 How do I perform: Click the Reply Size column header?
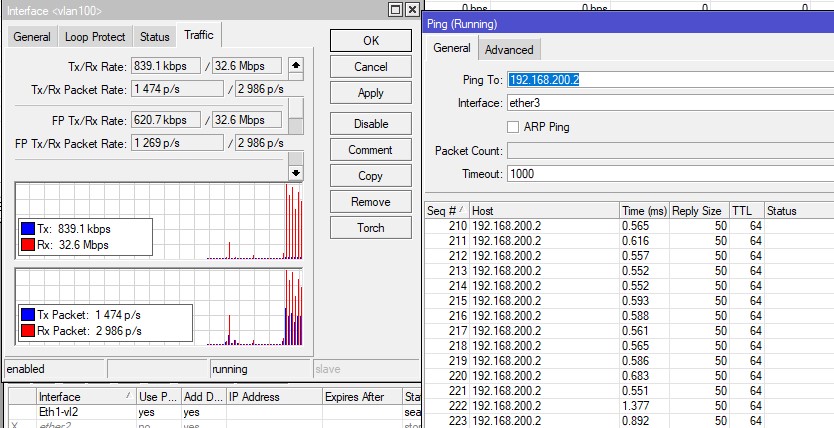[699, 211]
